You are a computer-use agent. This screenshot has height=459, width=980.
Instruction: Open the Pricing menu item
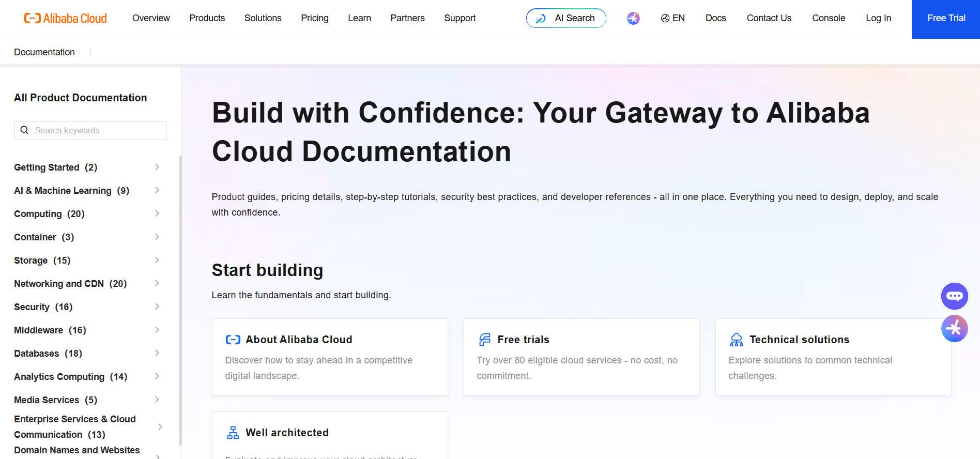click(x=314, y=18)
